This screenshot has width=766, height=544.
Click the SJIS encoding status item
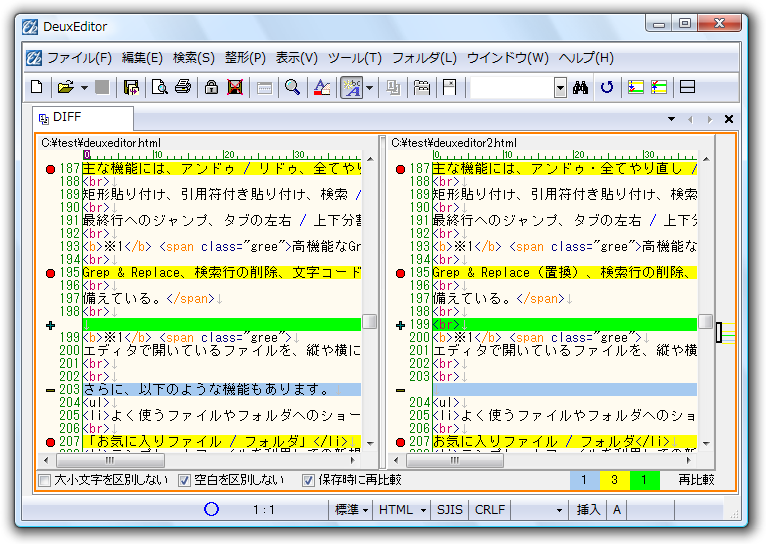pyautogui.click(x=449, y=510)
